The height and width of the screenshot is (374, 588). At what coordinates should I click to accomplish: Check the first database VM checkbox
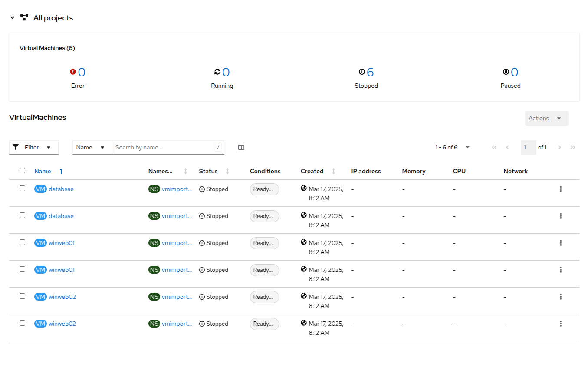tap(22, 189)
